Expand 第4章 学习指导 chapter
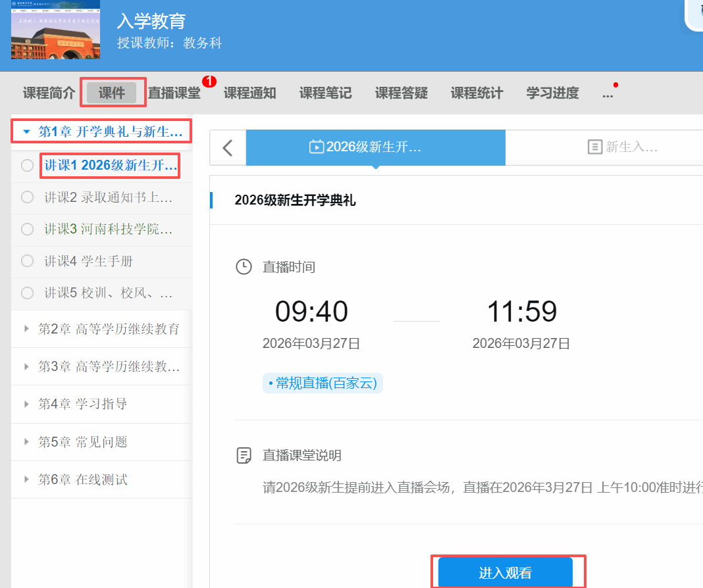Viewport: 703px width, 588px height. [x=26, y=404]
